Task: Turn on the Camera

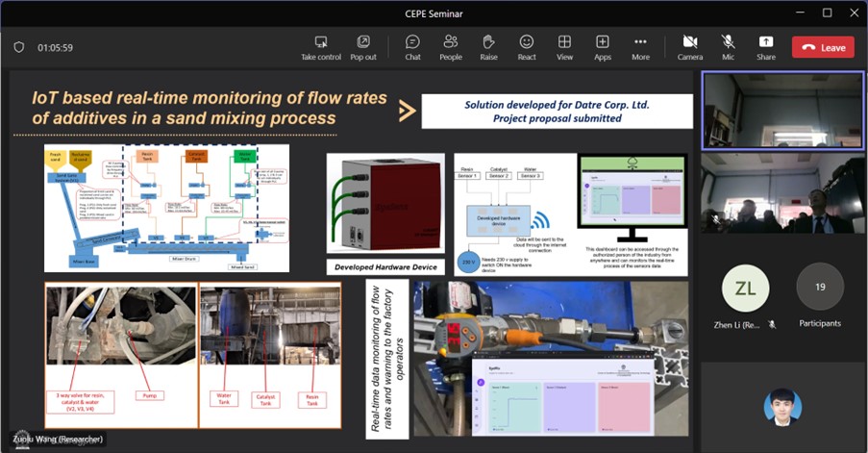Action: coord(689,42)
